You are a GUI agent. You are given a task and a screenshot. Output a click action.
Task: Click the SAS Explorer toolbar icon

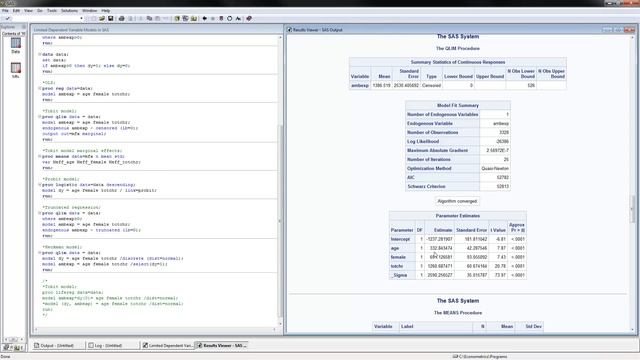(185, 18)
